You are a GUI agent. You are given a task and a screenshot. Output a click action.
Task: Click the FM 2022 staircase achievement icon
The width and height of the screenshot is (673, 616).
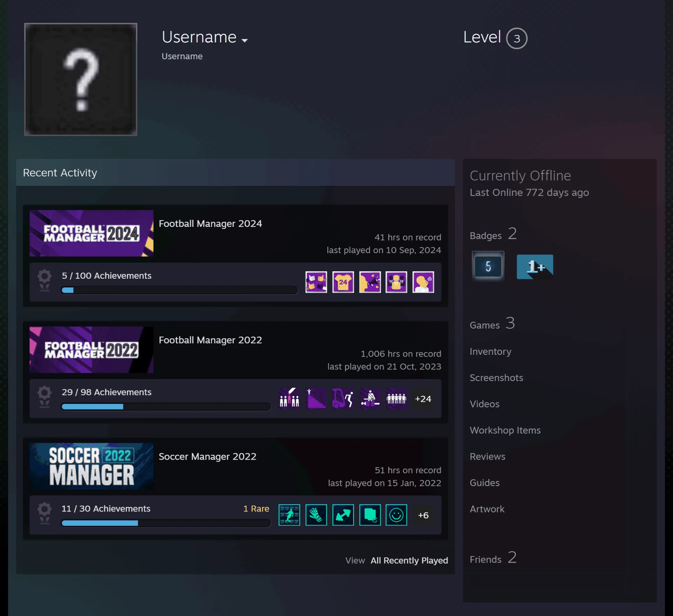(316, 398)
